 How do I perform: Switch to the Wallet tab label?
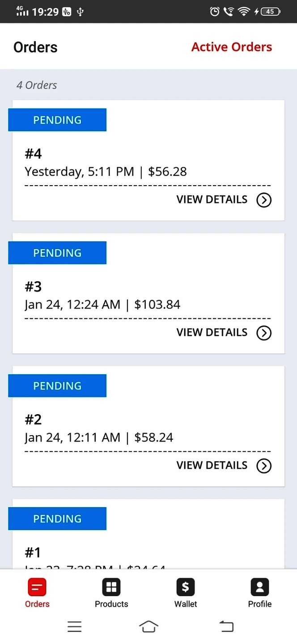coord(186,604)
